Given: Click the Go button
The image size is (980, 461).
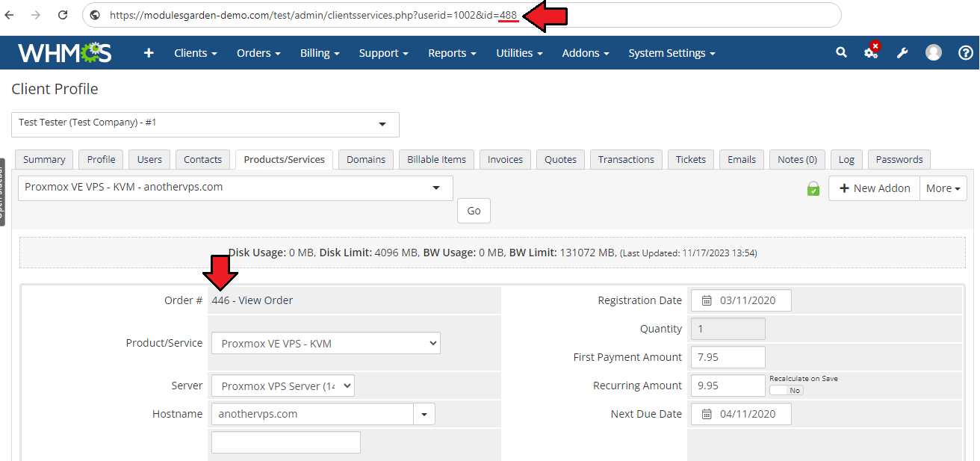Looking at the screenshot, I should pos(474,211).
